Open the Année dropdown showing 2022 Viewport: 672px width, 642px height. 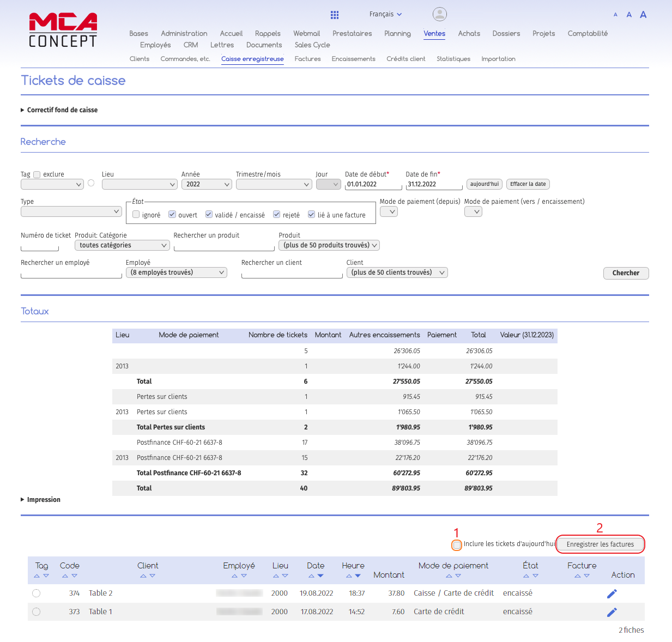point(207,184)
